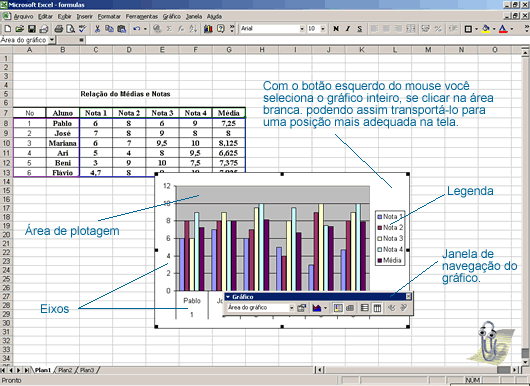The width and height of the screenshot is (530, 386).
Task: Click the Open folder icon
Action: [x=20, y=29]
